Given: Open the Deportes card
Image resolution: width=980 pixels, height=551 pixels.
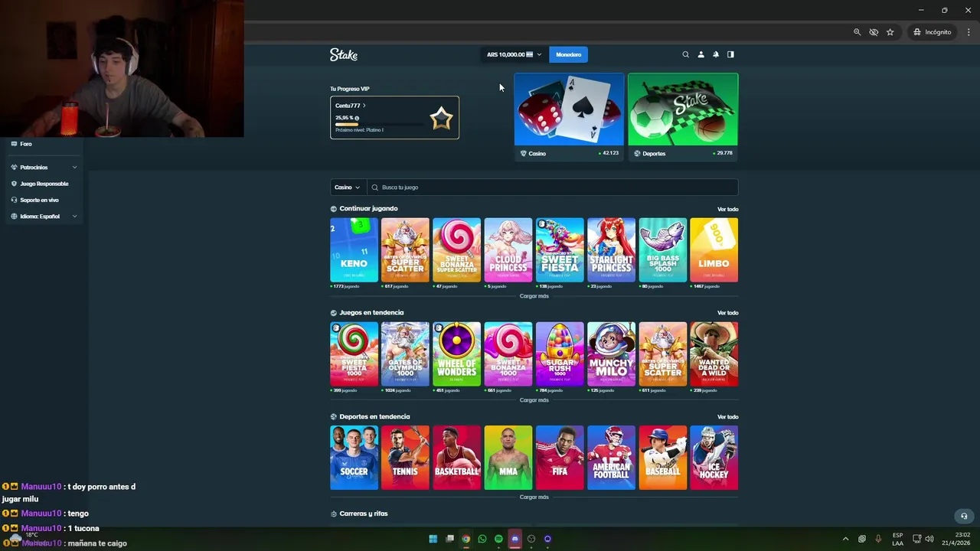Looking at the screenshot, I should click(x=683, y=116).
